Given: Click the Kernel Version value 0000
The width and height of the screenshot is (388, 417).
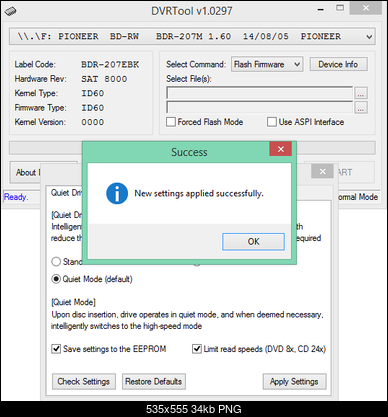Looking at the screenshot, I should click(93, 122).
